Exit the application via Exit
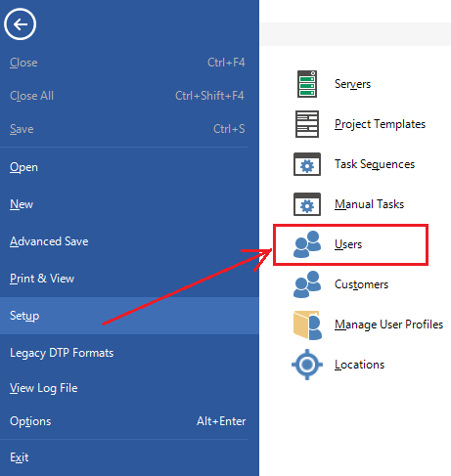451x476 pixels. tap(129, 457)
